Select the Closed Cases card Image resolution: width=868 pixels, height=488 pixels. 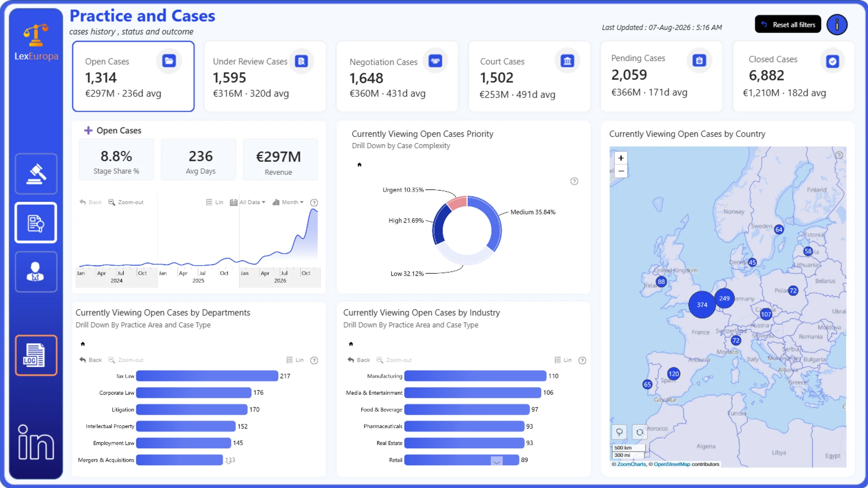(793, 76)
